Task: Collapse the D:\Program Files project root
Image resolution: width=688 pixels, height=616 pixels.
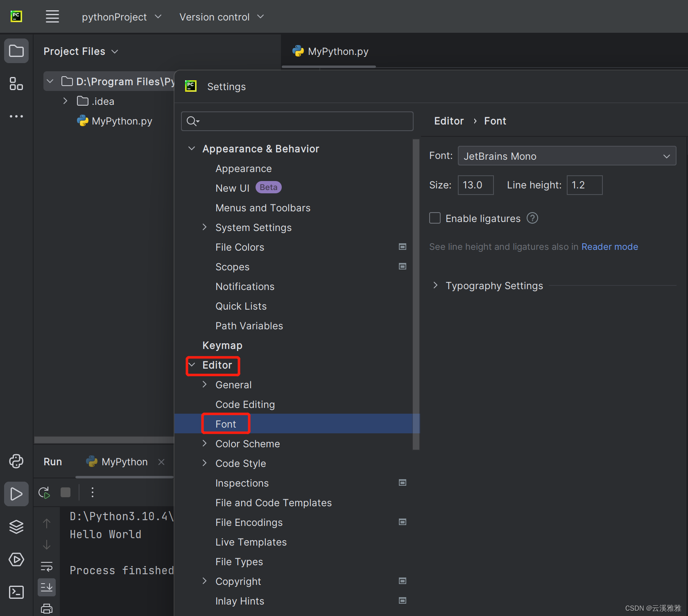Action: (x=50, y=82)
